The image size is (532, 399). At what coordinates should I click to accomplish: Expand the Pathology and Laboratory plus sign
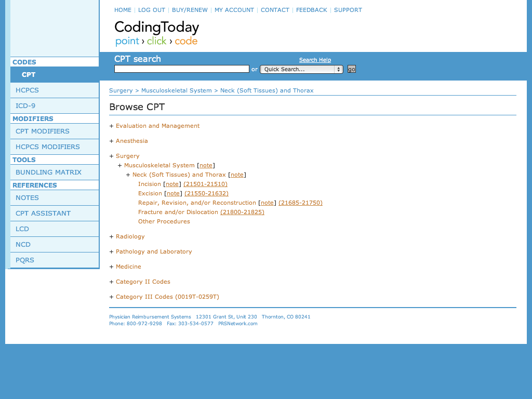[x=111, y=252]
